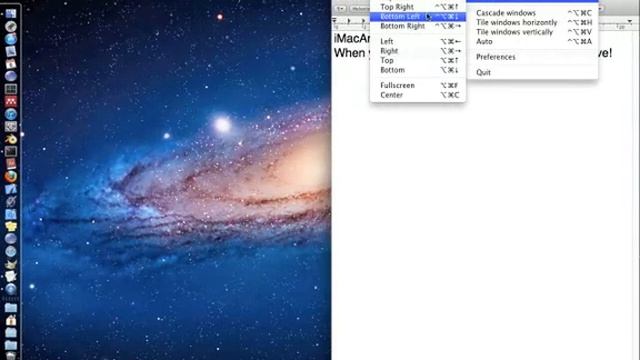The height and width of the screenshot is (360, 640).
Task: Snap window to Right half
Action: [418, 51]
